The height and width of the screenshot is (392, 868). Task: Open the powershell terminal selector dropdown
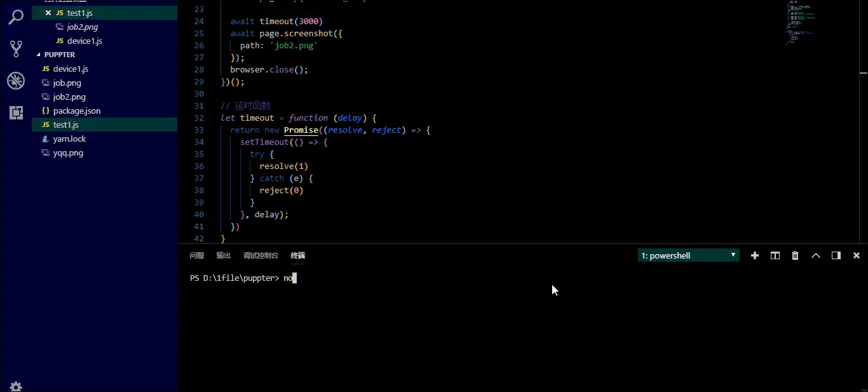point(688,255)
